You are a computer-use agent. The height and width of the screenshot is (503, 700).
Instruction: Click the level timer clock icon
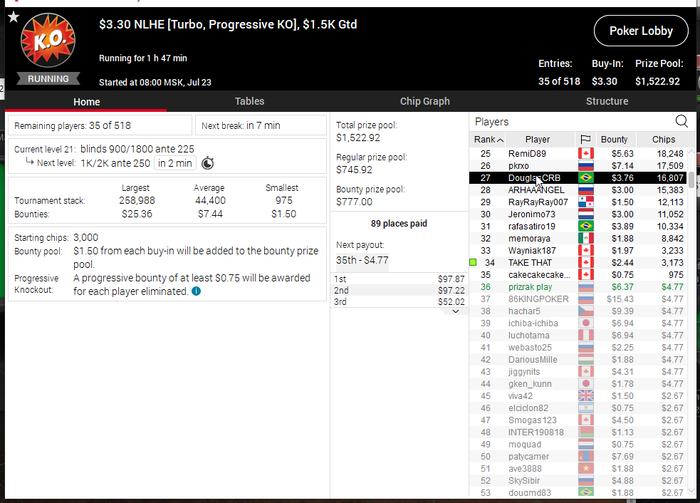click(208, 163)
